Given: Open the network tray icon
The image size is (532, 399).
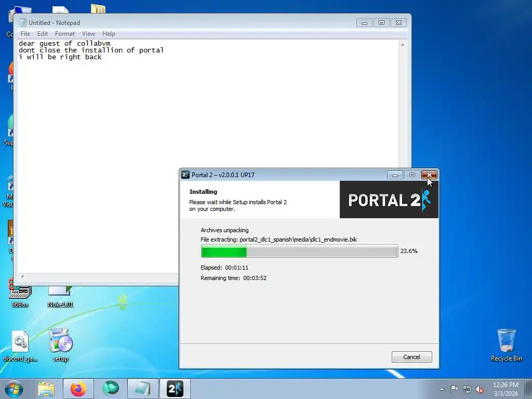Looking at the screenshot, I should (467, 389).
